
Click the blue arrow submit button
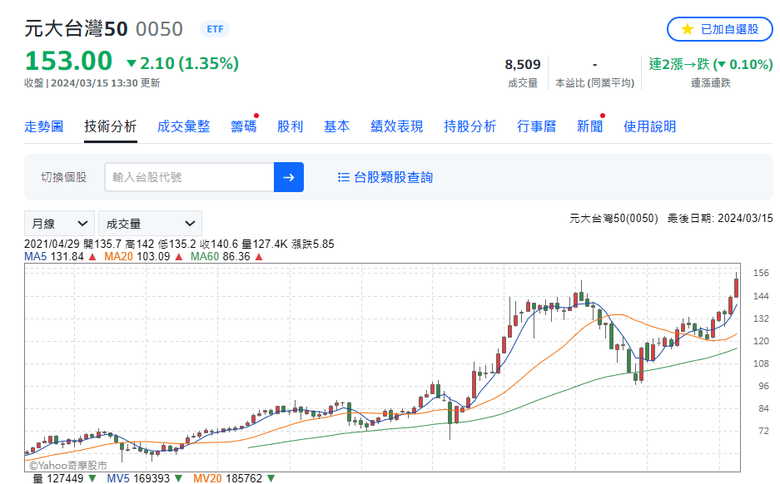click(x=289, y=177)
